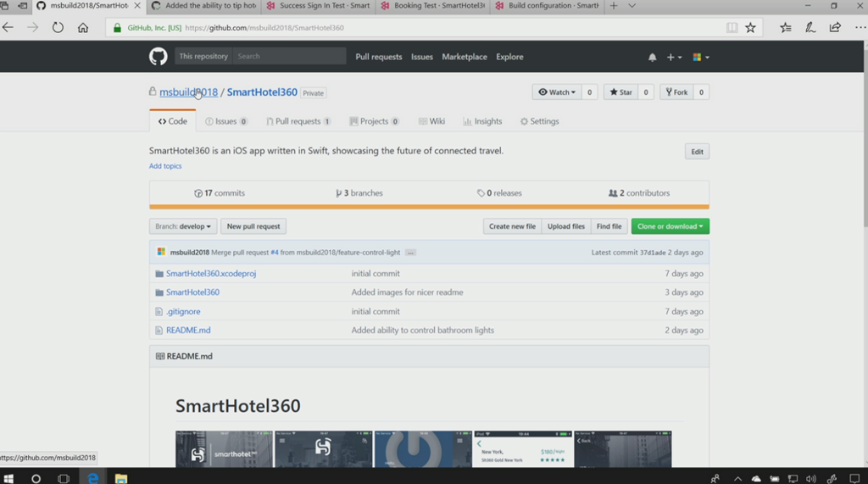Show tab previews chevron
This screenshot has height=484, width=868.
[632, 6]
